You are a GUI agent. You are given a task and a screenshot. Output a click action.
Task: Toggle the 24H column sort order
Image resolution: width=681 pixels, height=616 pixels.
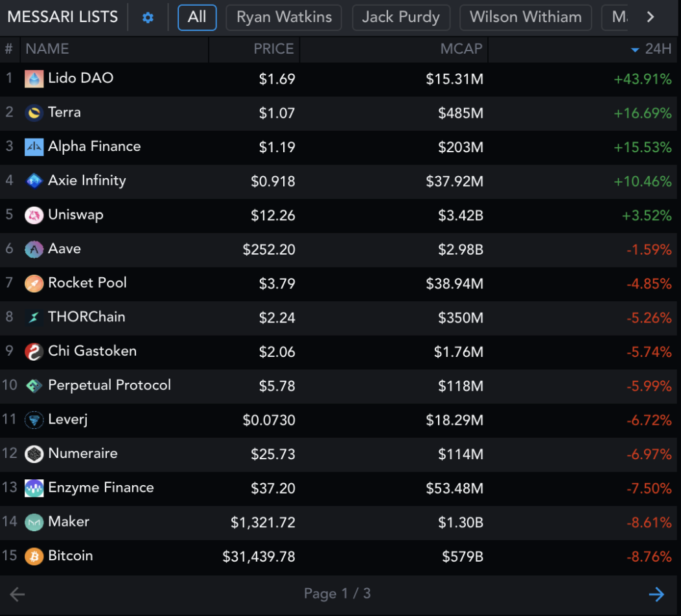[x=651, y=49]
